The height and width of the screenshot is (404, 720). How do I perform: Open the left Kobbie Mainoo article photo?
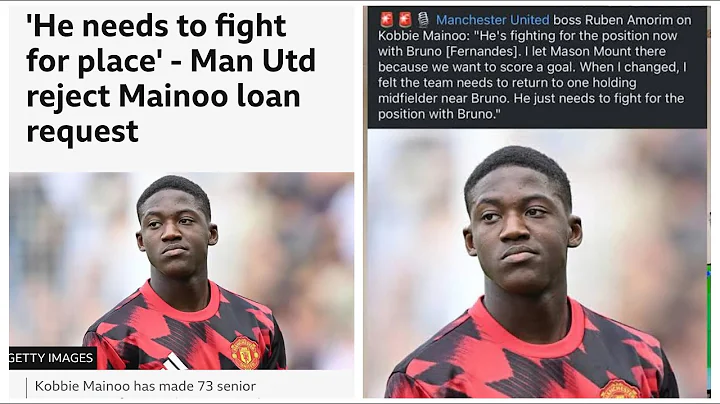point(181,271)
